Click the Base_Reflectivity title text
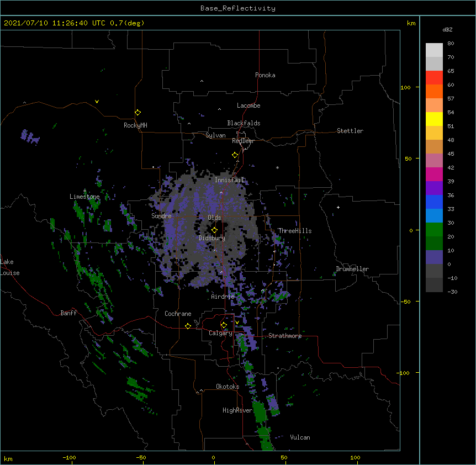The height and width of the screenshot is (465, 476). [x=238, y=8]
